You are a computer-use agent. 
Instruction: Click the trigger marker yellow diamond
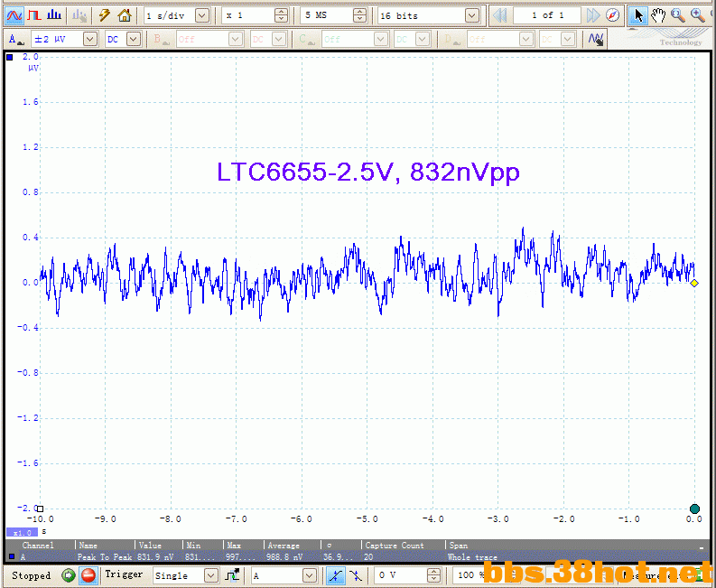click(x=694, y=284)
